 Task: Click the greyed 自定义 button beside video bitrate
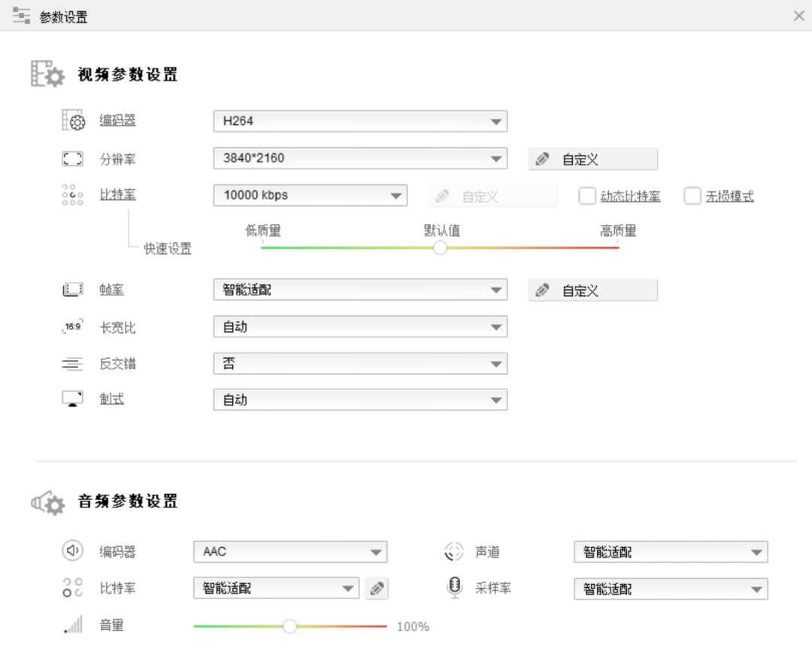[x=493, y=196]
